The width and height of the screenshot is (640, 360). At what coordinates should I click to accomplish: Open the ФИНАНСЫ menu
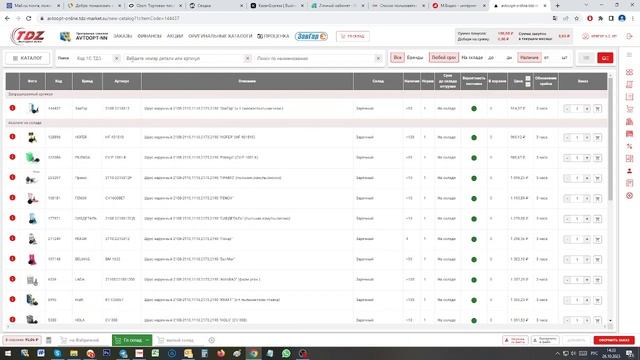[x=149, y=36]
